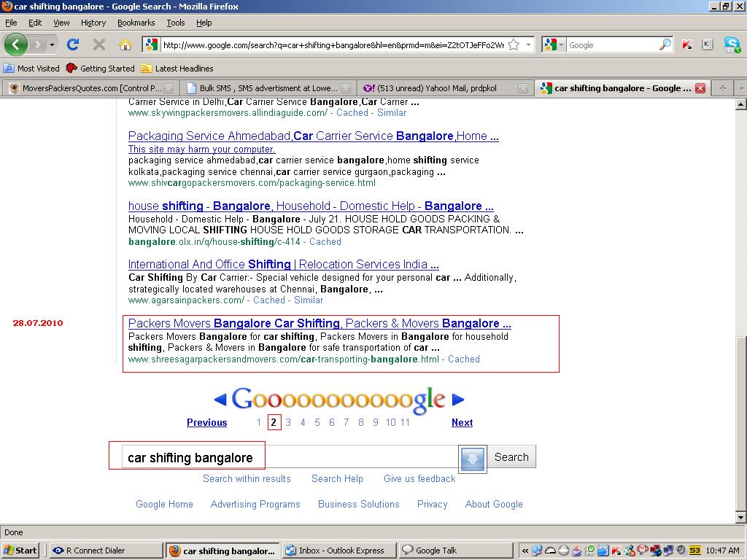Open Most Visited bookmarks folder

point(31,69)
